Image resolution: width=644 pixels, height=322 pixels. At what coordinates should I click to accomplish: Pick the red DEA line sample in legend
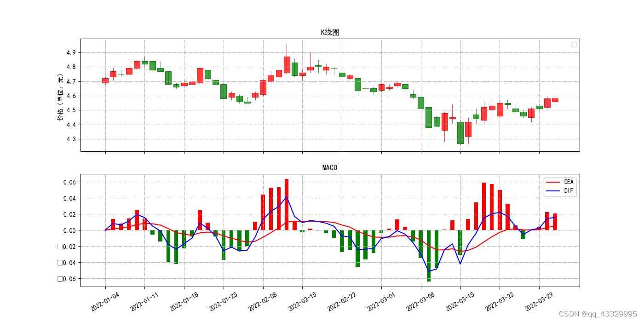(553, 182)
